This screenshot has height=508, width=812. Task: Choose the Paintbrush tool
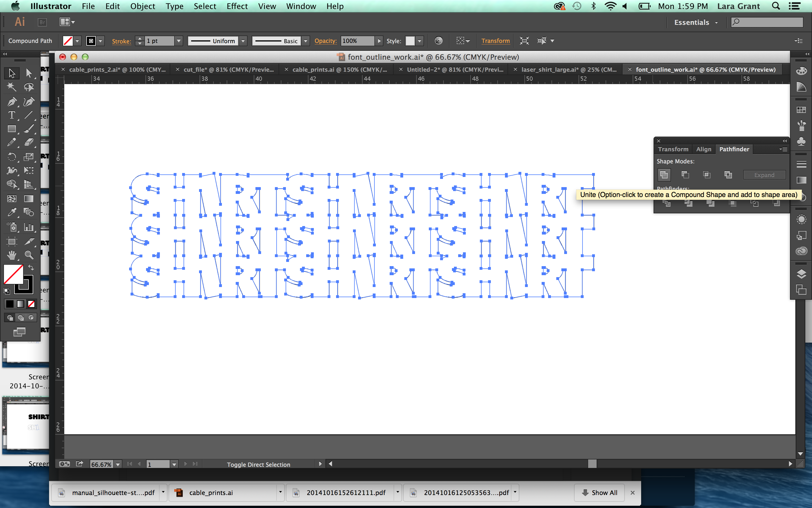tap(29, 129)
